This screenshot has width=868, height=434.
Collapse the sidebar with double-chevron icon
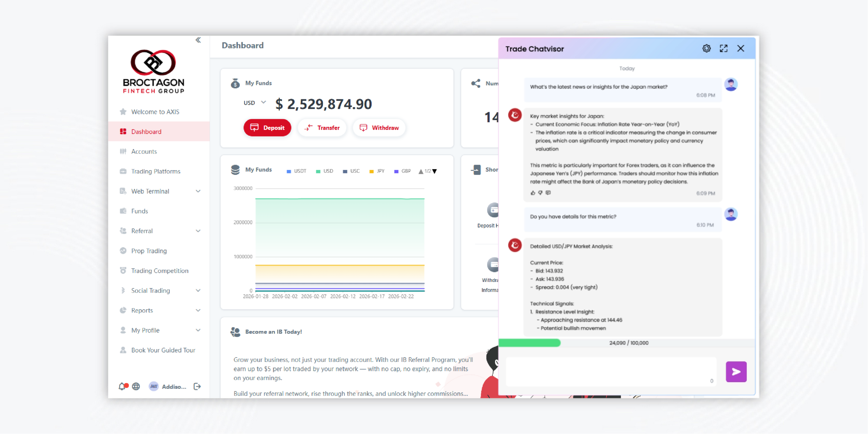[198, 40]
